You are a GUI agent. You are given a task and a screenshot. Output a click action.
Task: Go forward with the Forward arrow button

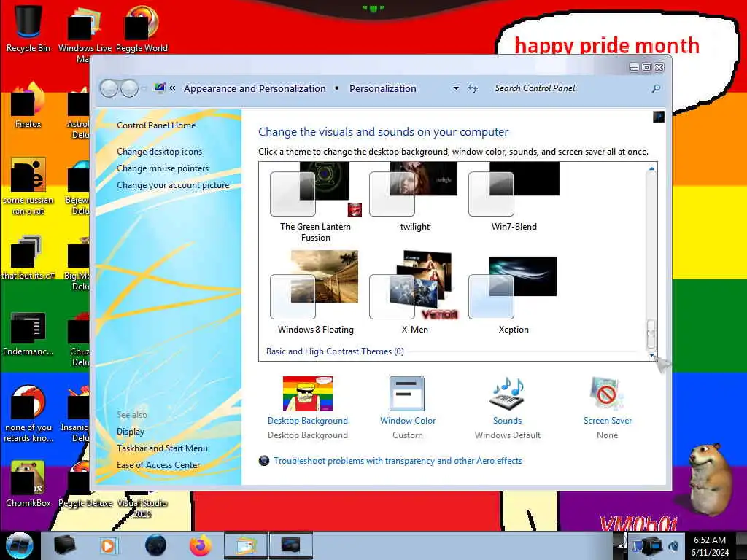tap(130, 88)
